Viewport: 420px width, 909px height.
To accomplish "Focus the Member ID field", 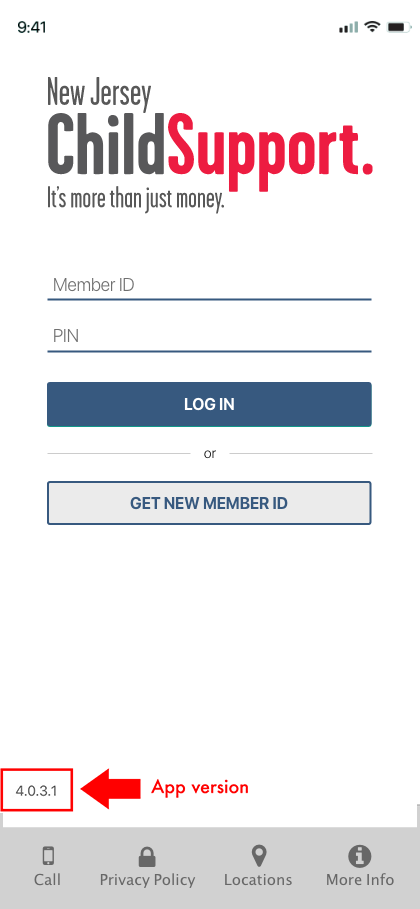I will [x=209, y=286].
